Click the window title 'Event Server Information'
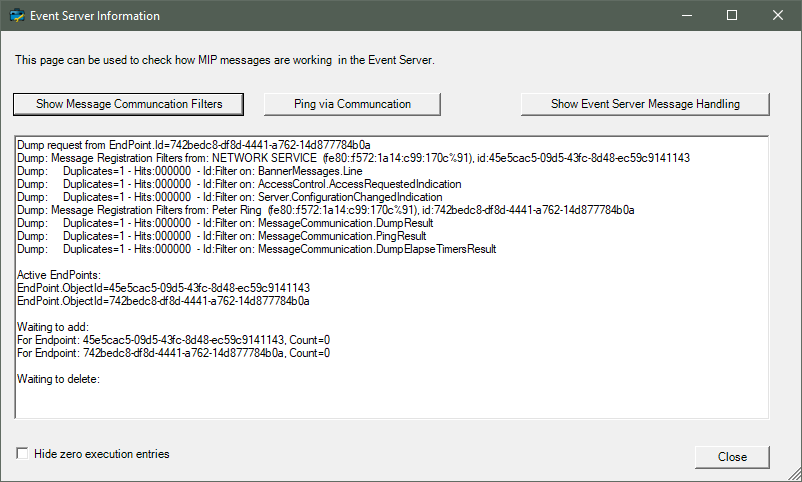 [95, 16]
